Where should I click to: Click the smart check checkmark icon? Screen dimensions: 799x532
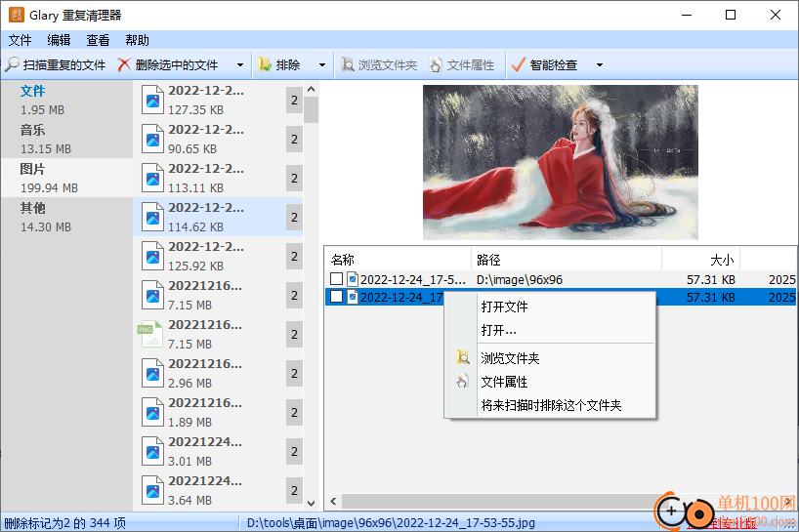pyautogui.click(x=518, y=64)
